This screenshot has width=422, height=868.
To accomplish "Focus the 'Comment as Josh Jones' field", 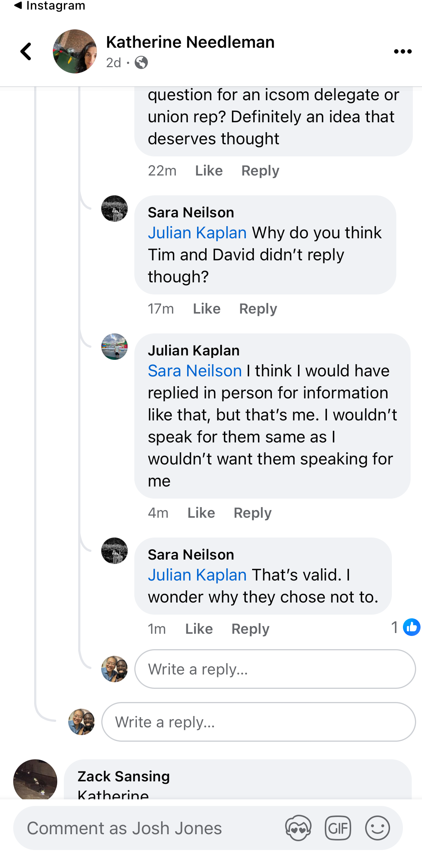I will (x=147, y=828).
